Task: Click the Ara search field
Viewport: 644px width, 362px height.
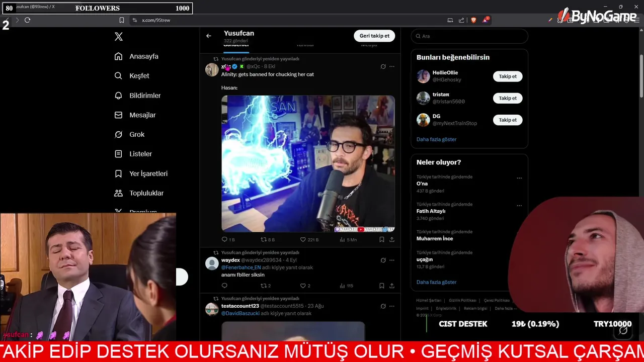Action: [469, 36]
